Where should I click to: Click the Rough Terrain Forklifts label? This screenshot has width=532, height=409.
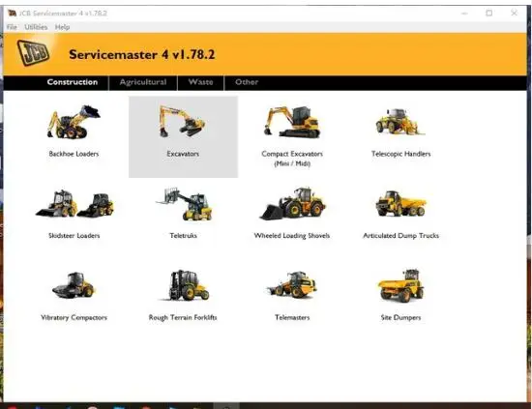183,317
